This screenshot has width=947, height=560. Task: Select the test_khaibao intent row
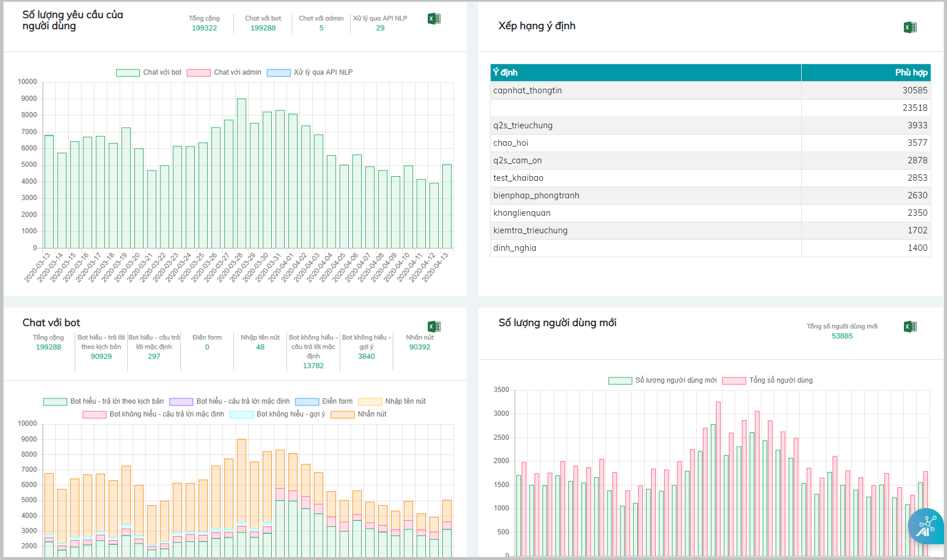[x=711, y=178]
